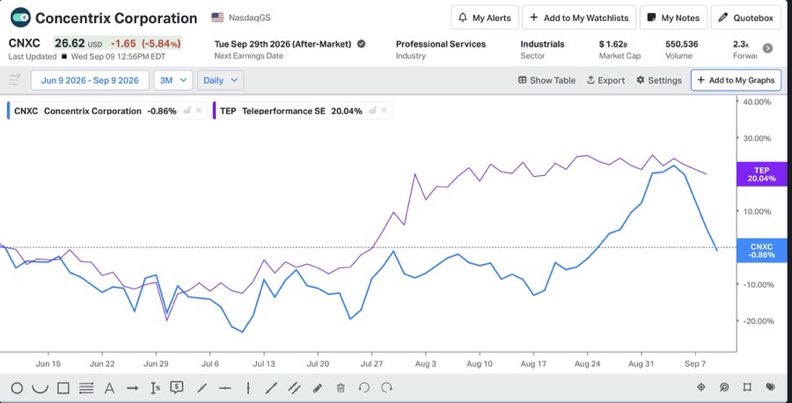Screen dimensions: 792x403
Task: Click the 550,536 Volume value
Action: (x=682, y=44)
